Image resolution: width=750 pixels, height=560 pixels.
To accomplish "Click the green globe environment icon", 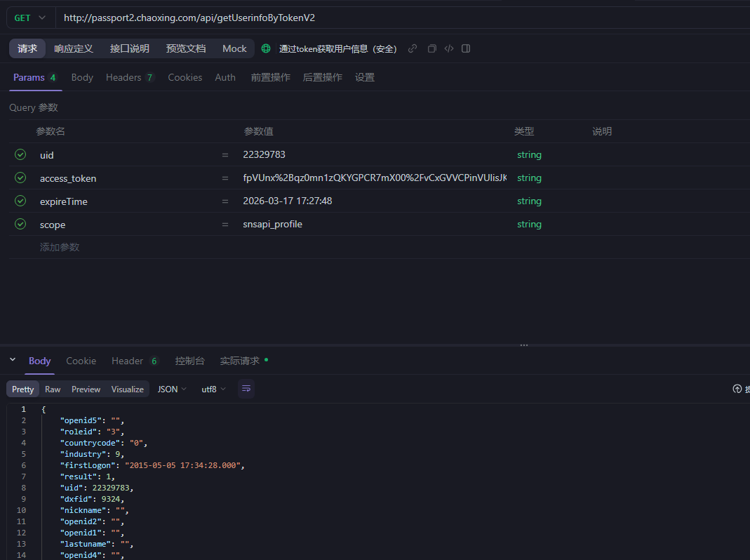I will [266, 48].
